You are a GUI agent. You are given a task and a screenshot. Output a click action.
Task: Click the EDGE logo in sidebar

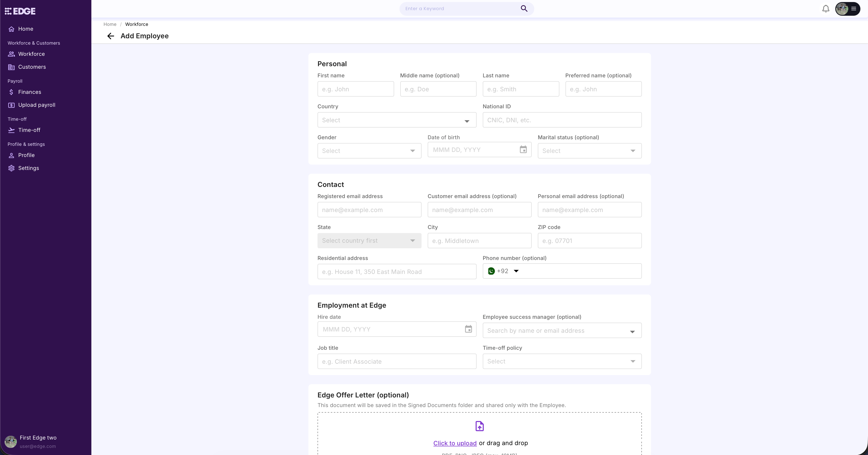tap(20, 11)
